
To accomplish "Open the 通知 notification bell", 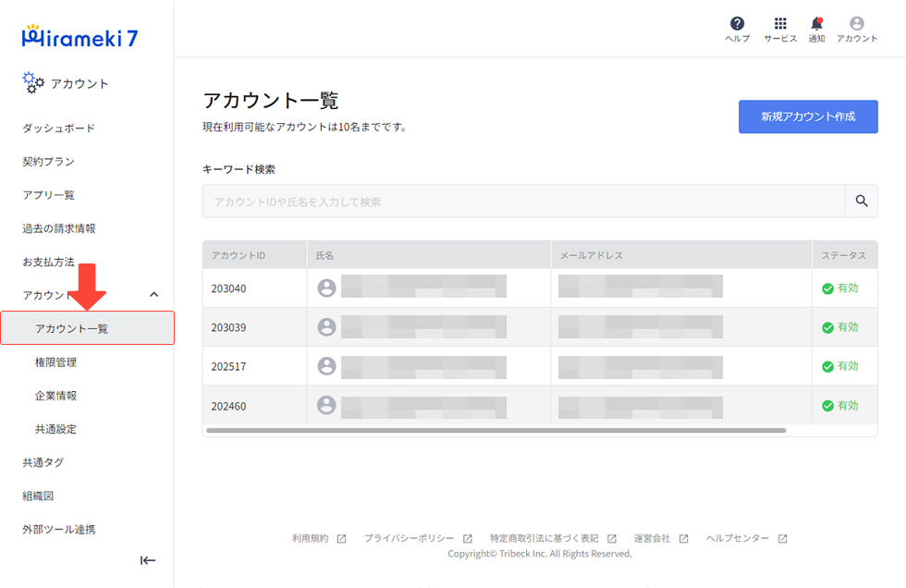I will [816, 23].
